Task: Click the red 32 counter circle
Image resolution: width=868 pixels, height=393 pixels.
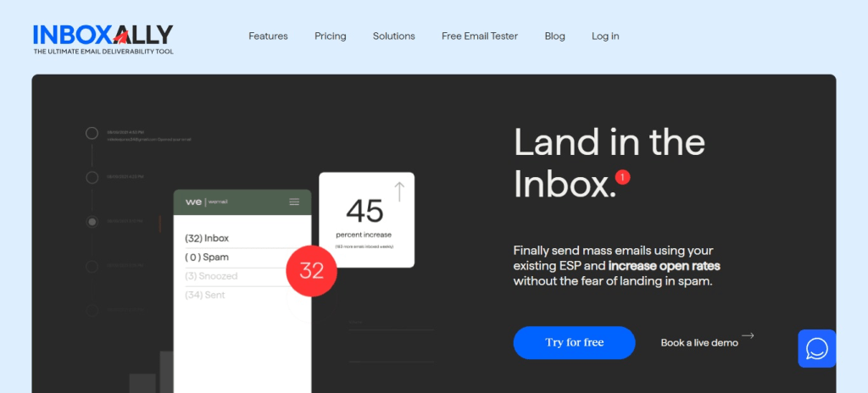Action: coord(311,271)
